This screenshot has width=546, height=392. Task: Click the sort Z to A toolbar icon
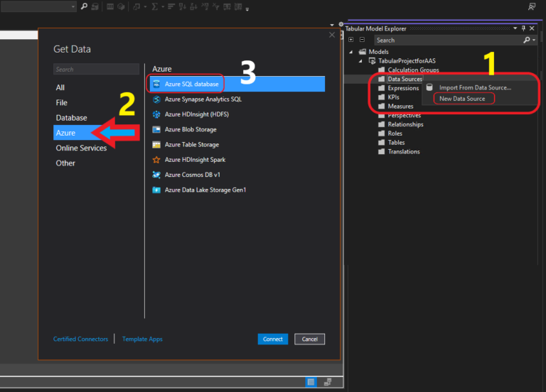coord(193,6)
